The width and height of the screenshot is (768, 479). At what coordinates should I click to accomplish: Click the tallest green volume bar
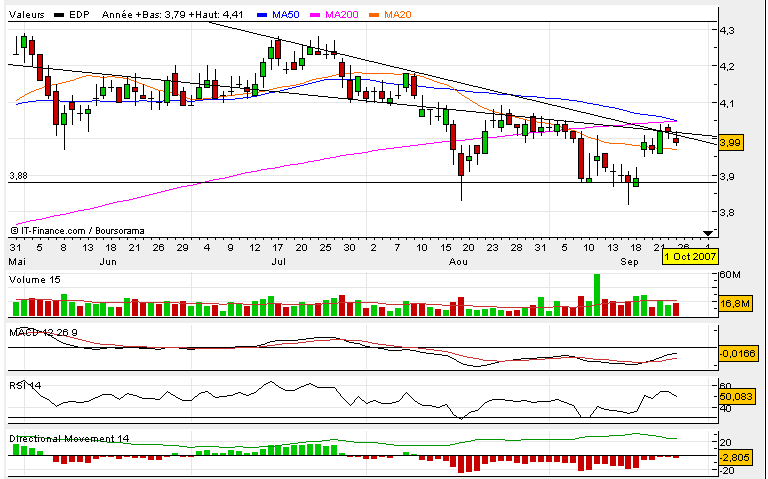[597, 295]
